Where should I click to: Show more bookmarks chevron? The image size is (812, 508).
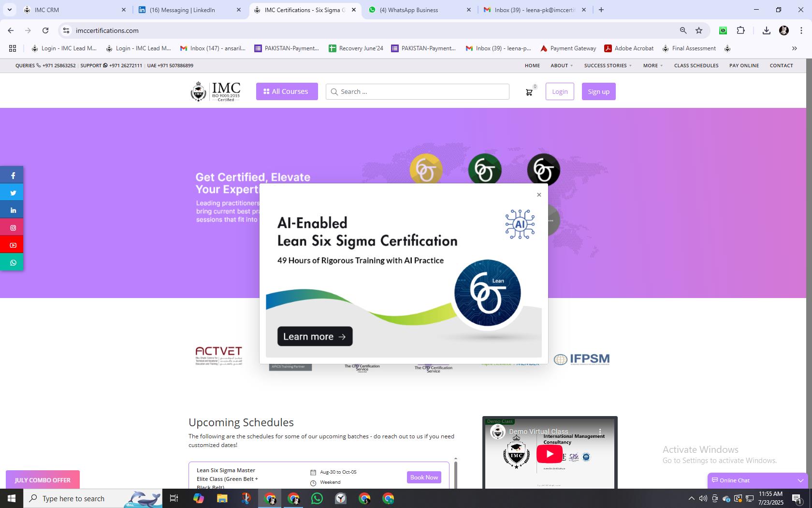(794, 48)
